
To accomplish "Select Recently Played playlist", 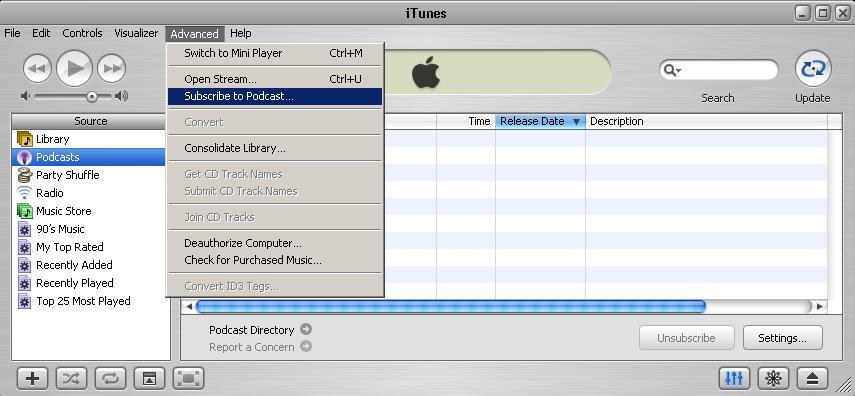I will pos(88,283).
